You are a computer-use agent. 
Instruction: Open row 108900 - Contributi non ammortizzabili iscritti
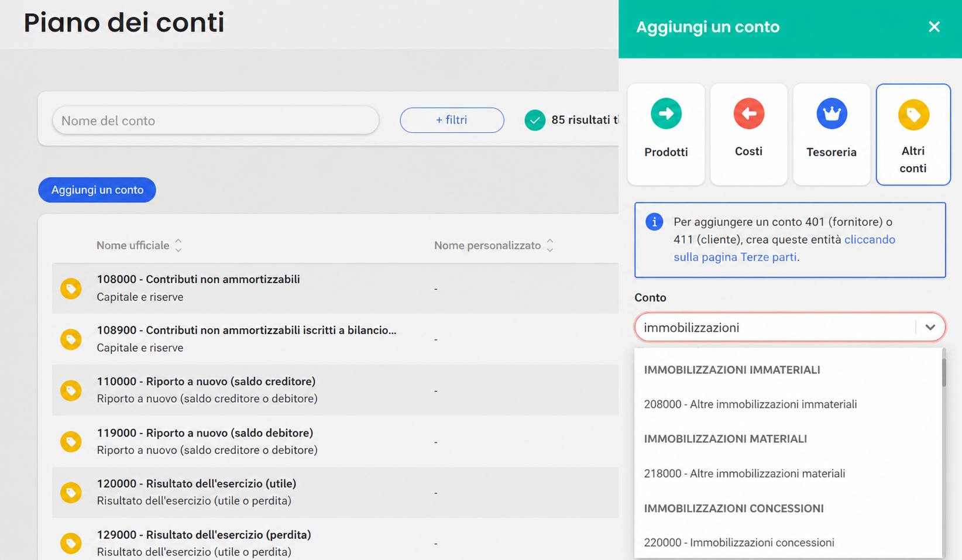click(335, 339)
